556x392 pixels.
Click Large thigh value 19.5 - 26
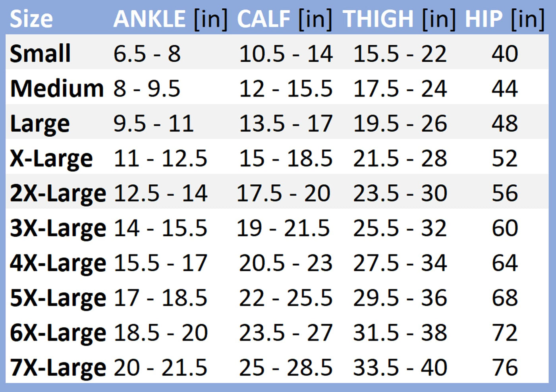(x=400, y=124)
